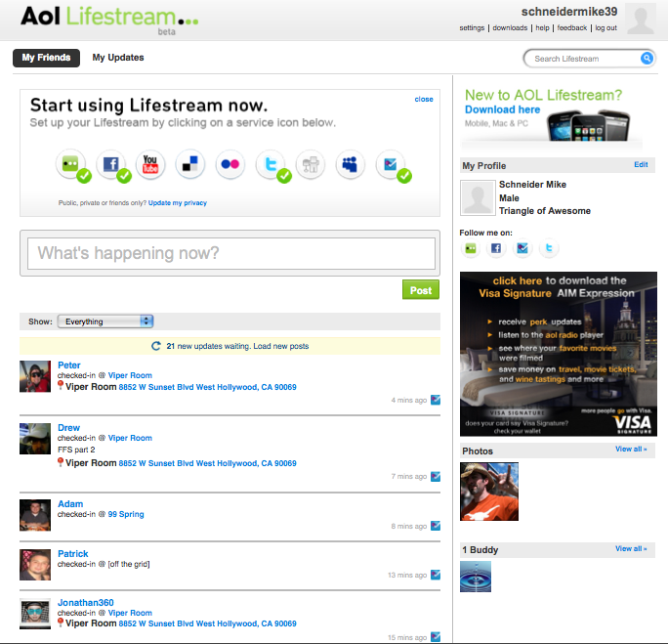Click the Visa Signature advertisement
Viewport: 668px width, 644px height.
tap(558, 354)
